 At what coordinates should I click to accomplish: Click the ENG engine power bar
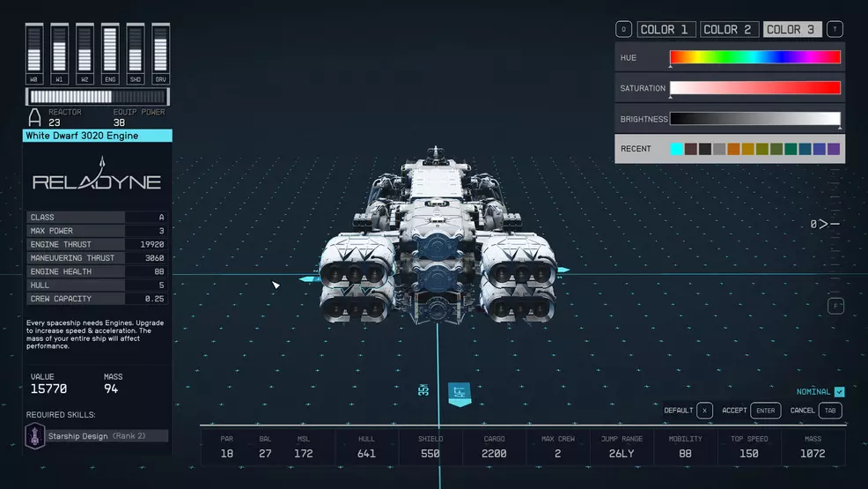110,54
